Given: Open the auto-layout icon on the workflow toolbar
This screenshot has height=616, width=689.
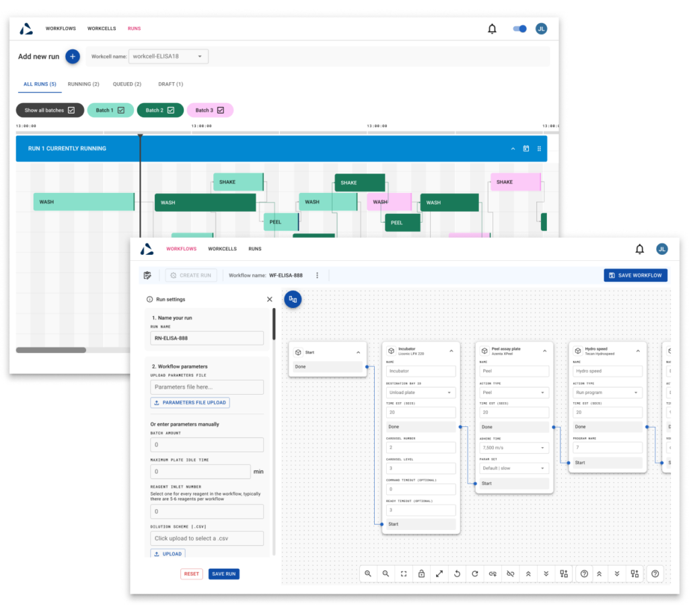Looking at the screenshot, I should (x=563, y=574).
